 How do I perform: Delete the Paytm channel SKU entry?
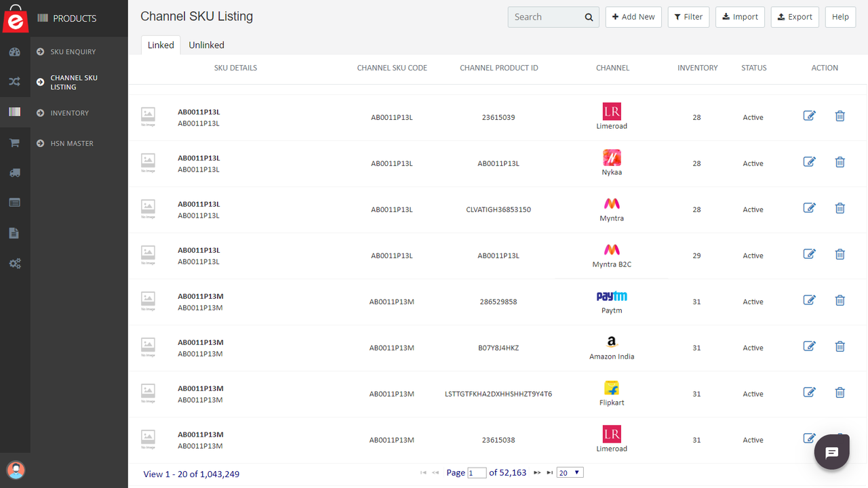(x=840, y=300)
